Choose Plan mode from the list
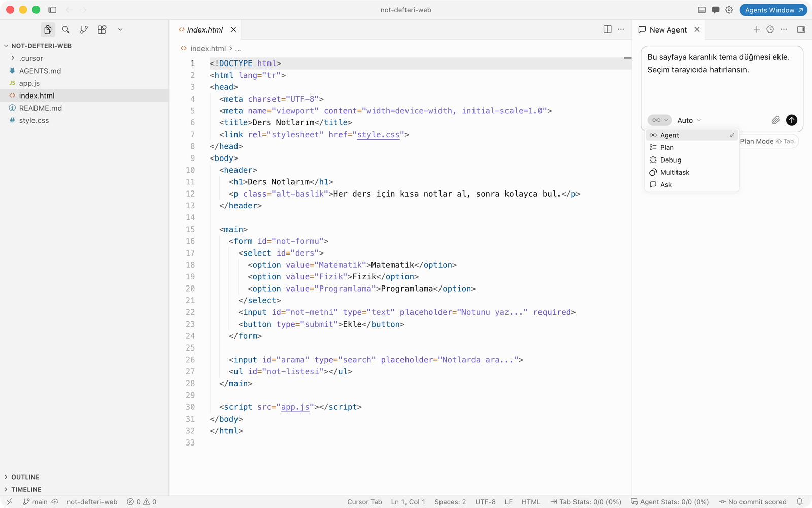Image resolution: width=812 pixels, height=508 pixels. pos(692,147)
